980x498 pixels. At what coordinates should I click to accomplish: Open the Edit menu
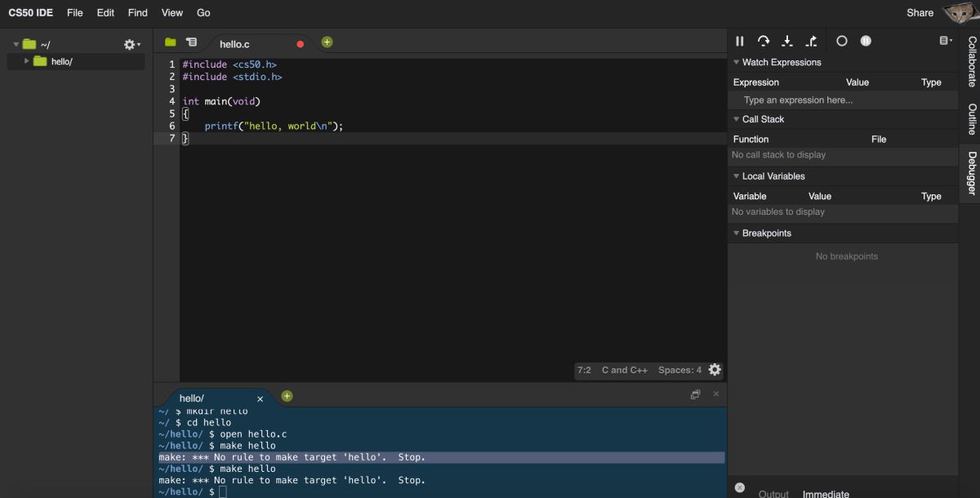point(105,12)
